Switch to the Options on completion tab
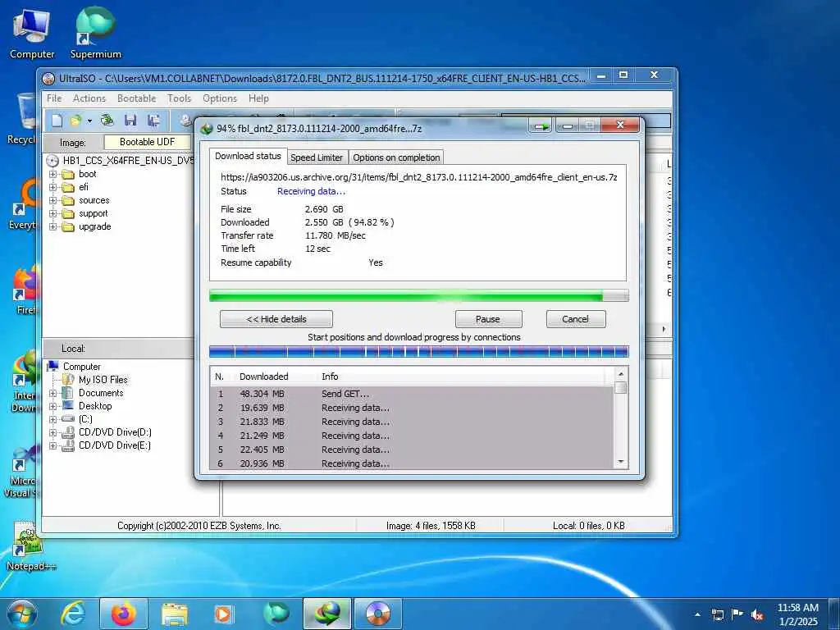The width and height of the screenshot is (840, 630). click(396, 157)
